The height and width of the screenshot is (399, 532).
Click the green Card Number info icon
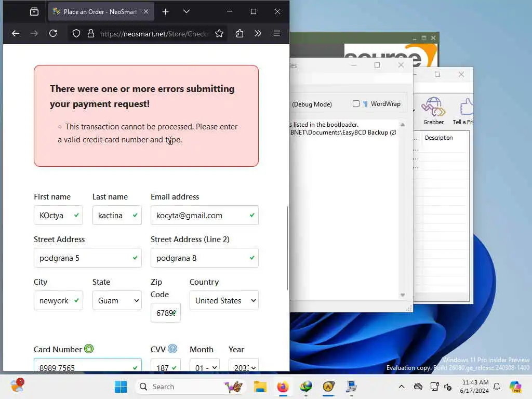[x=89, y=349]
